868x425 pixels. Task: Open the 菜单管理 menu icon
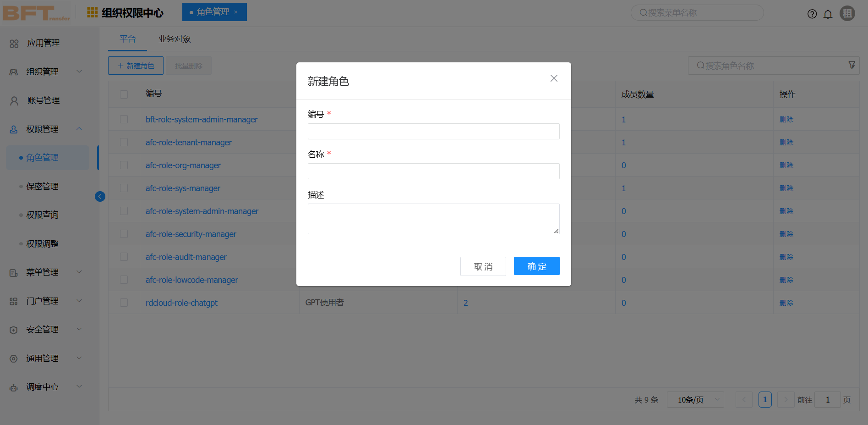click(14, 272)
